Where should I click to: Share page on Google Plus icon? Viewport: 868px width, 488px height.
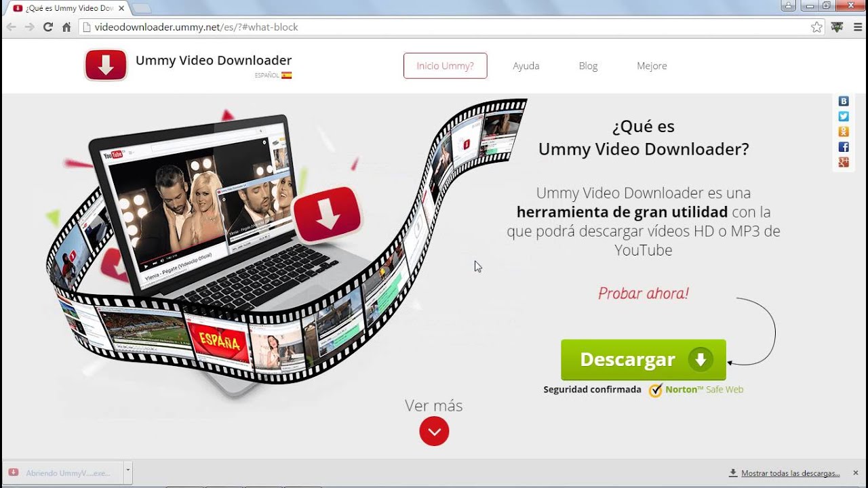point(844,162)
